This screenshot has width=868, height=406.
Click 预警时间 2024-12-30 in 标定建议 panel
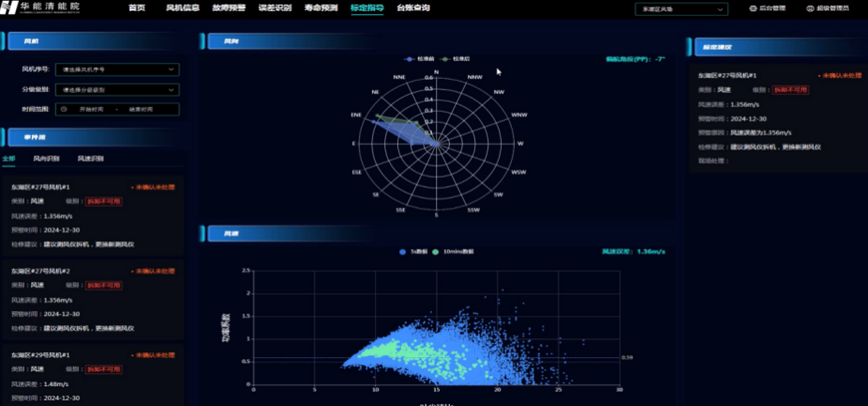(732, 118)
